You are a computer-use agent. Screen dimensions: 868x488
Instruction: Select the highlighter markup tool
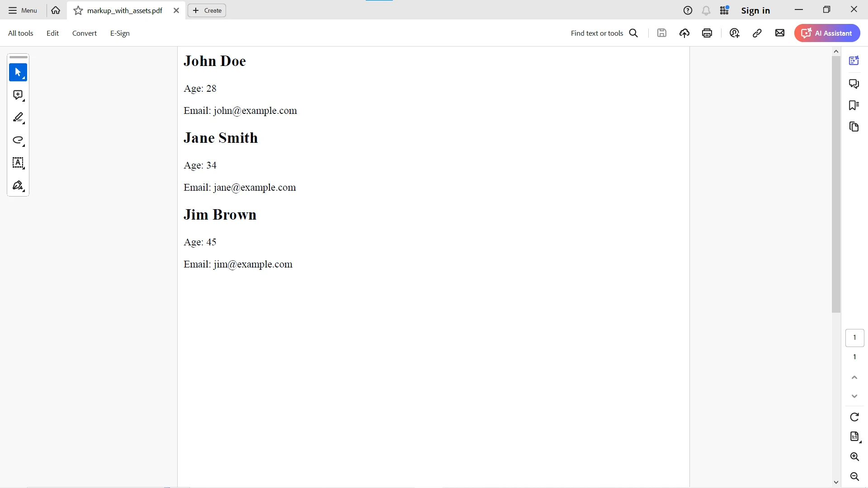click(x=18, y=118)
